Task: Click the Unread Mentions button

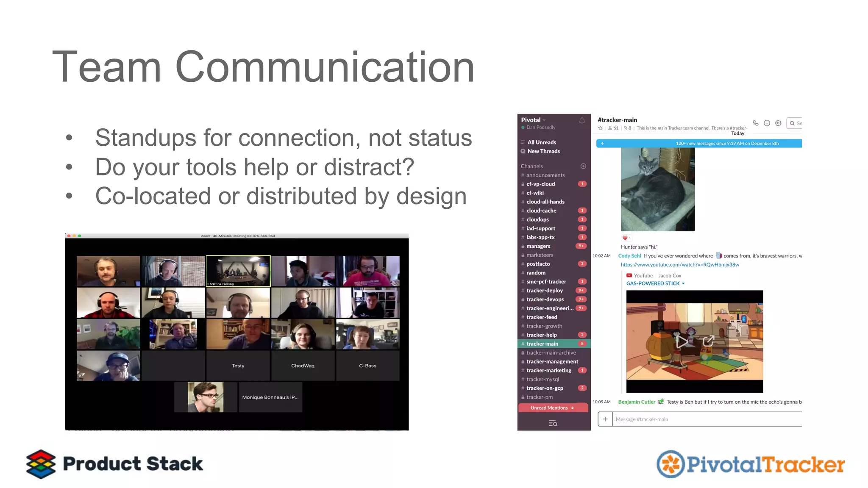Action: click(x=553, y=408)
